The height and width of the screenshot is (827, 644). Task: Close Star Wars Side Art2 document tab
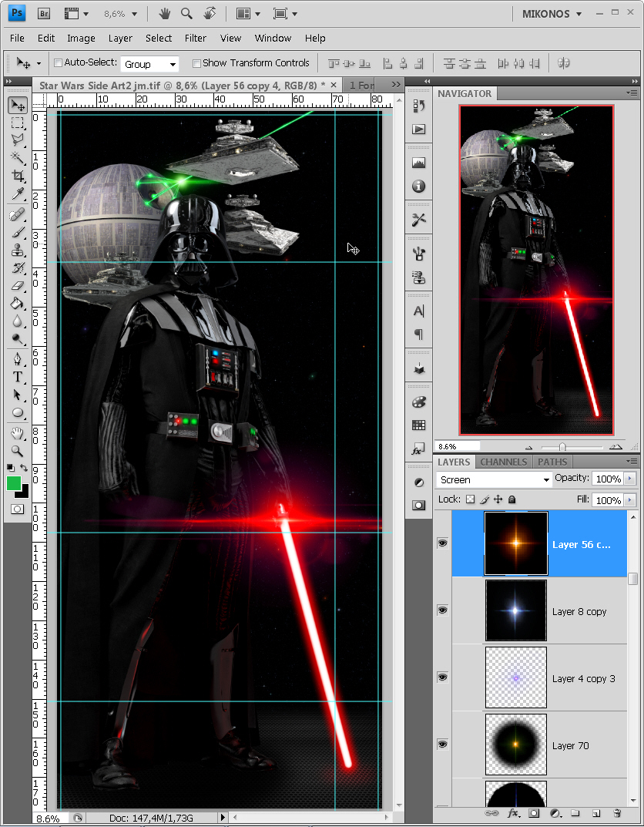point(333,85)
